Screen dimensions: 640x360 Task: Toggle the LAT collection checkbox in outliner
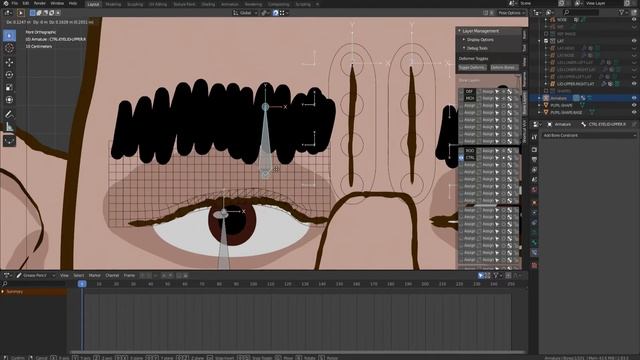[x=546, y=41]
